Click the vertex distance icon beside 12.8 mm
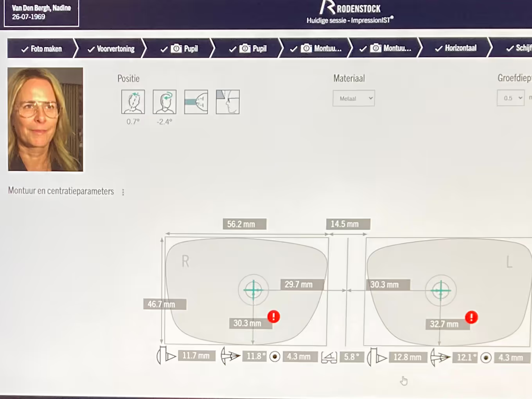 377,357
